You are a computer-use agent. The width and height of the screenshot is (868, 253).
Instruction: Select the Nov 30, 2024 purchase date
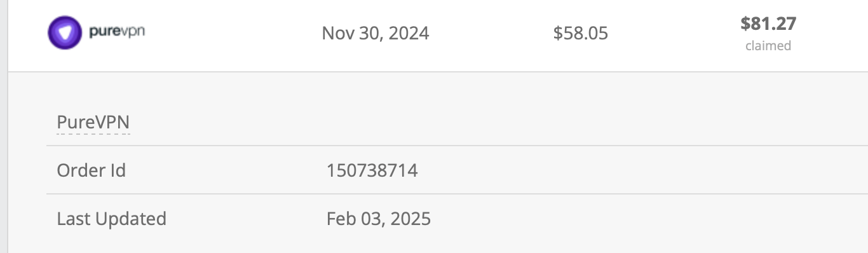[x=376, y=33]
